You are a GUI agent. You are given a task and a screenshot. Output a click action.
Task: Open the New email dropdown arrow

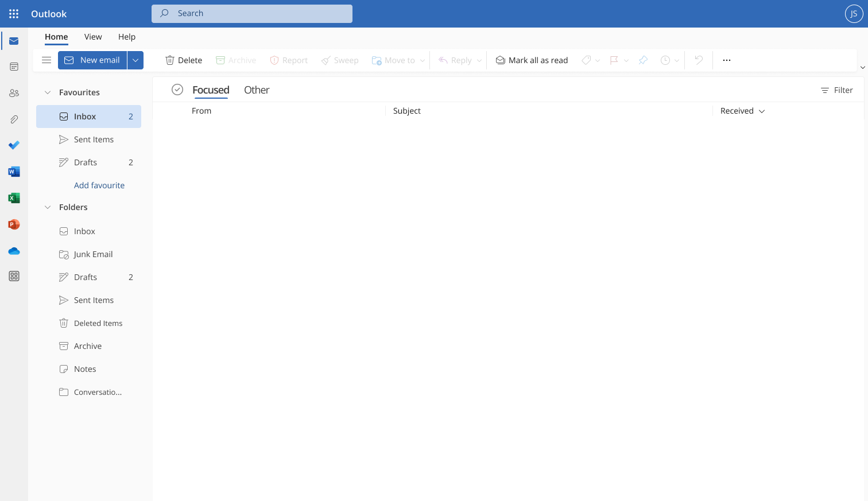point(135,60)
